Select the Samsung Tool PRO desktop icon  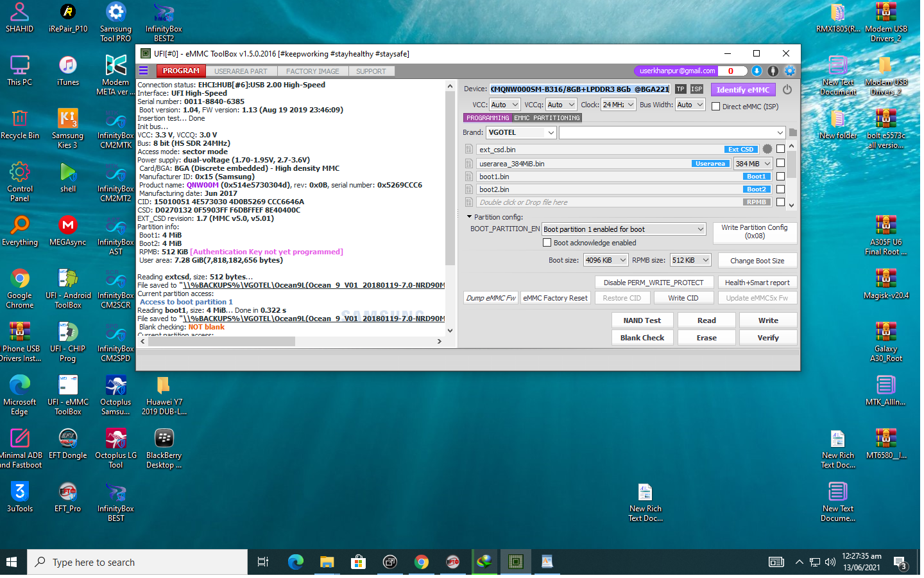116,22
